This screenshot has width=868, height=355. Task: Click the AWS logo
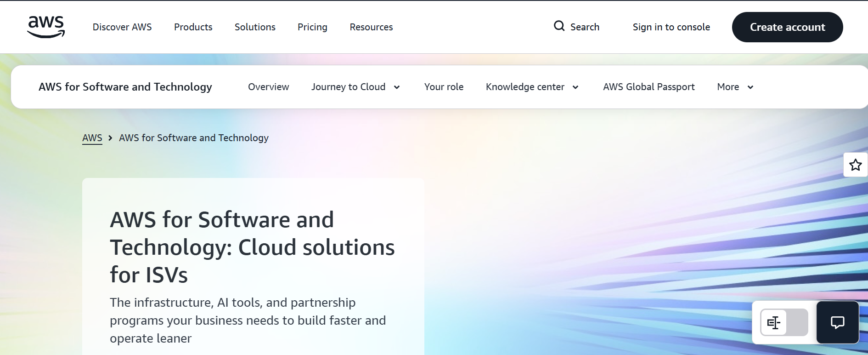point(46,27)
